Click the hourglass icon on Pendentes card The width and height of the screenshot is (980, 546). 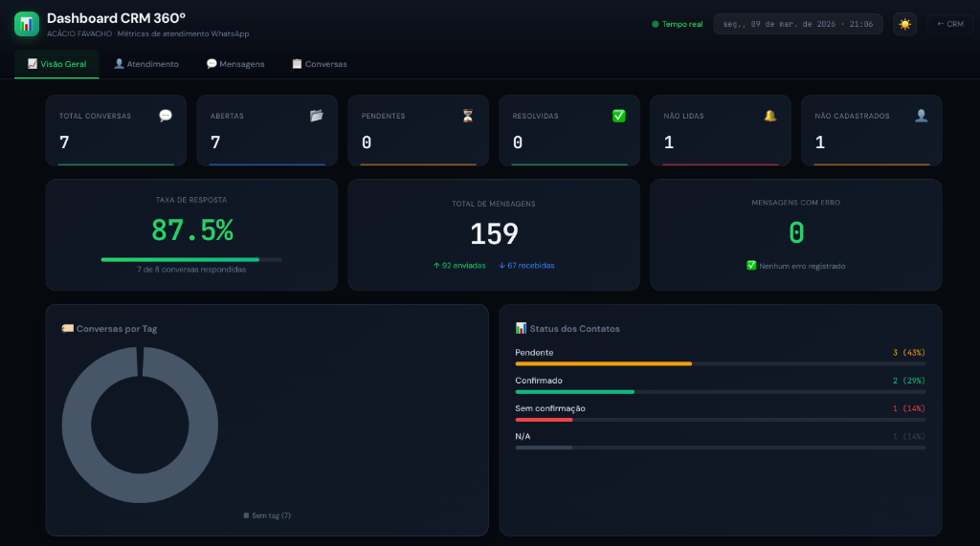coord(467,116)
